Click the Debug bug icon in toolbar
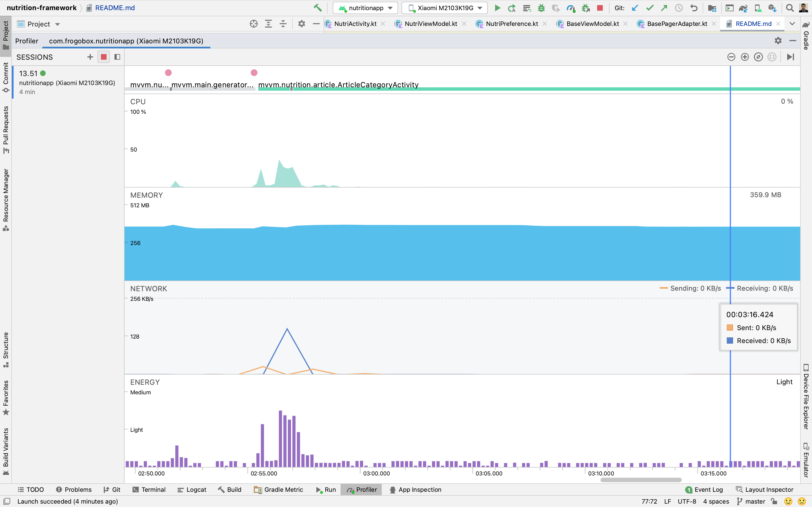The image size is (812, 507). (x=541, y=8)
